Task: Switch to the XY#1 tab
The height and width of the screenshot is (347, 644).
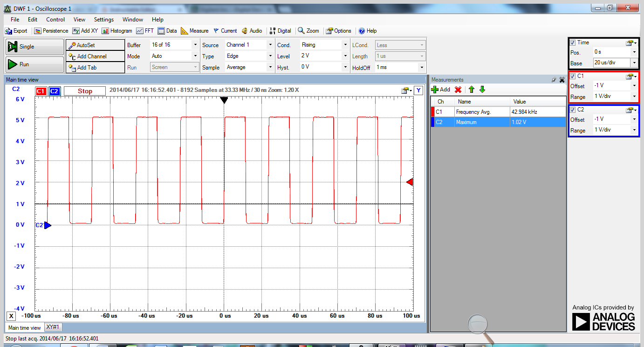Action: point(53,327)
